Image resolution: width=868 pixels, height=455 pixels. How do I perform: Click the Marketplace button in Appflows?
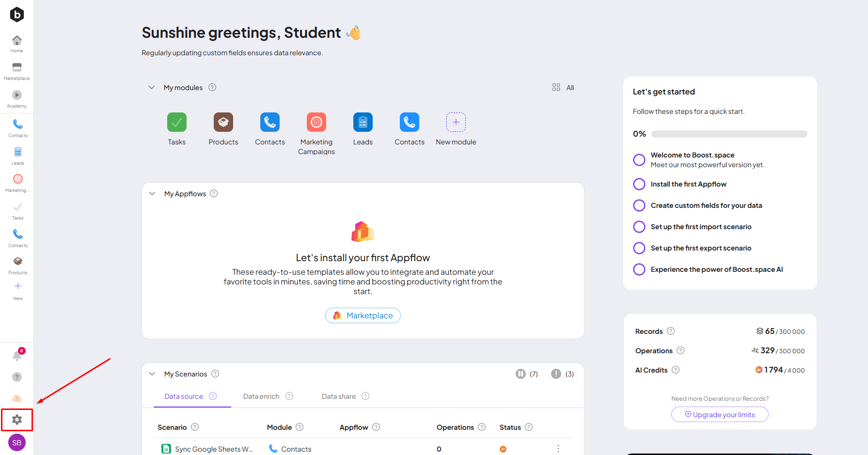pos(363,315)
